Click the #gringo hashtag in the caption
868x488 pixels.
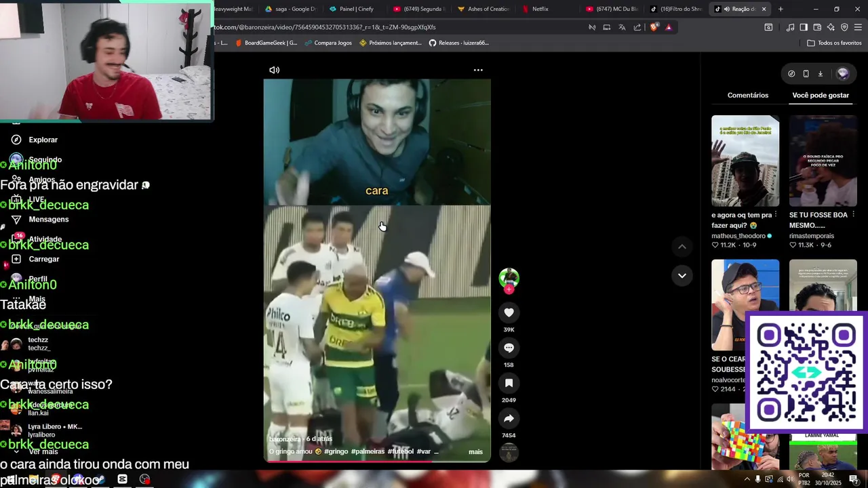tap(336, 452)
